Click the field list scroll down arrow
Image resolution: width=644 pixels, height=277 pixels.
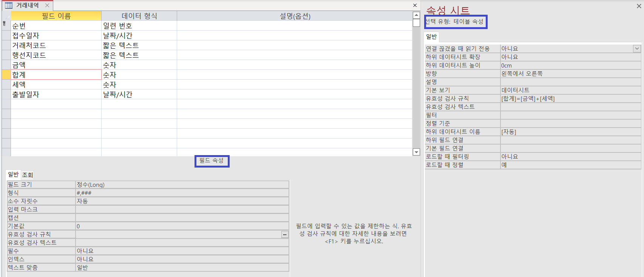point(416,152)
